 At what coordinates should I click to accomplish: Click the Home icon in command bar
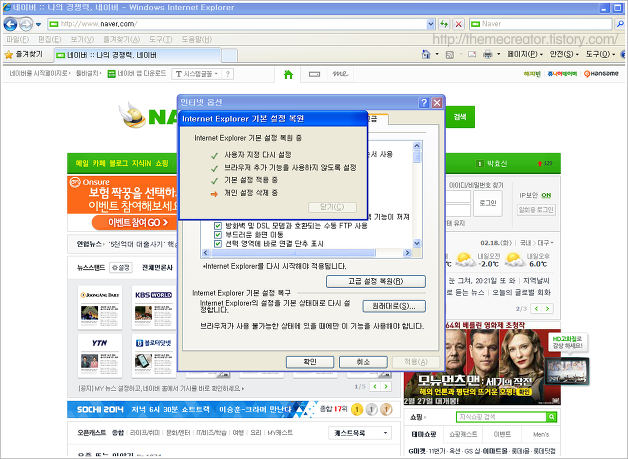[426, 54]
